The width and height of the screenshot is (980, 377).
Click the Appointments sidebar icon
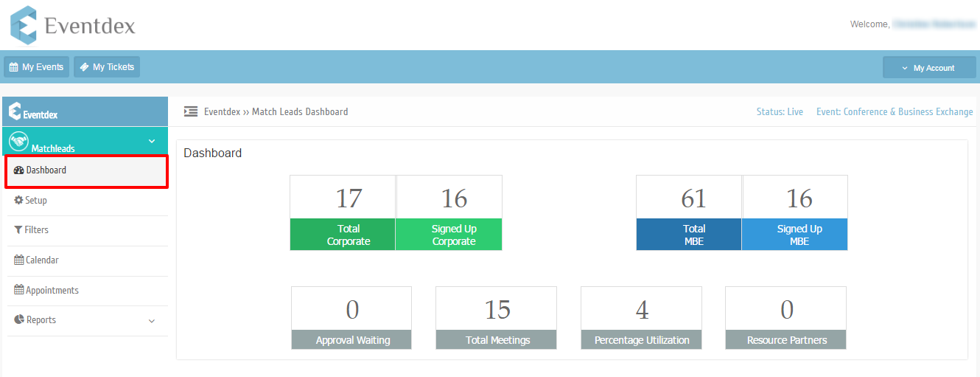tap(19, 290)
